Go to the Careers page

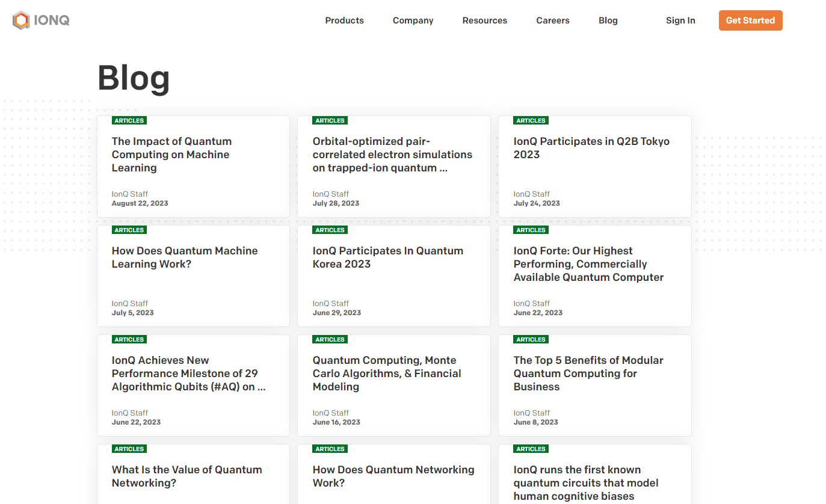tap(552, 20)
